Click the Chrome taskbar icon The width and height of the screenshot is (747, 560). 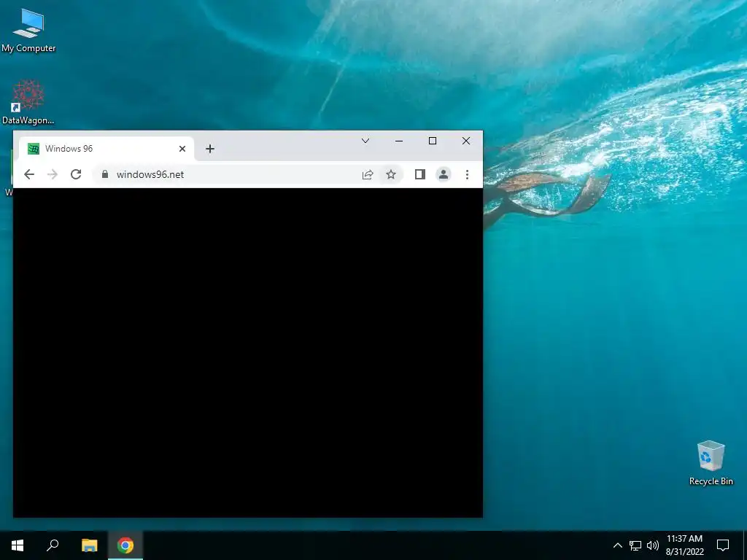click(x=125, y=545)
